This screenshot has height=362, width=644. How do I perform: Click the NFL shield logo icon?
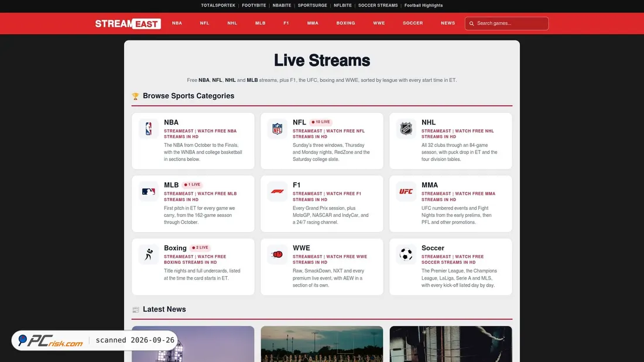tap(278, 129)
